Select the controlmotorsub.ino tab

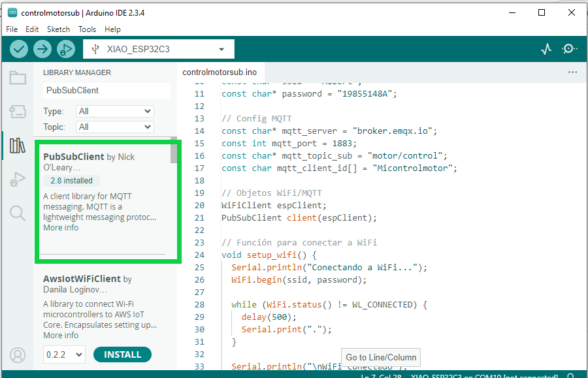[x=220, y=72]
